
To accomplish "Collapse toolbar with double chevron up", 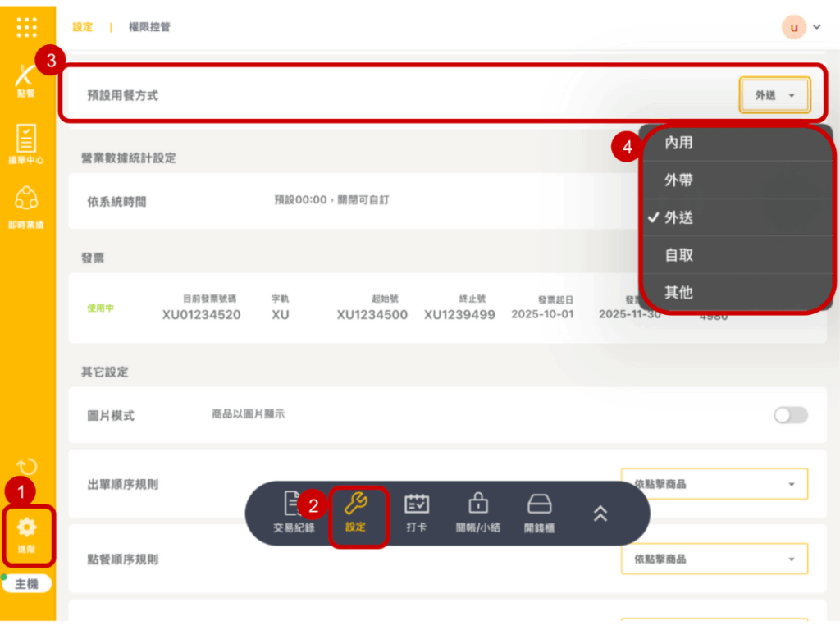I will coord(600,514).
